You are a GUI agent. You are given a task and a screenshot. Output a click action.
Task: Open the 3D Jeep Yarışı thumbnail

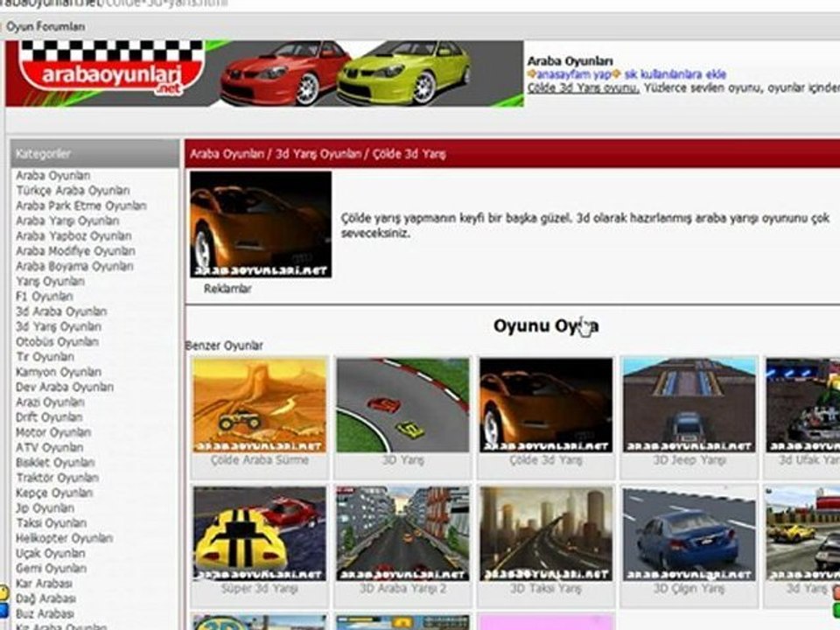pos(689,405)
